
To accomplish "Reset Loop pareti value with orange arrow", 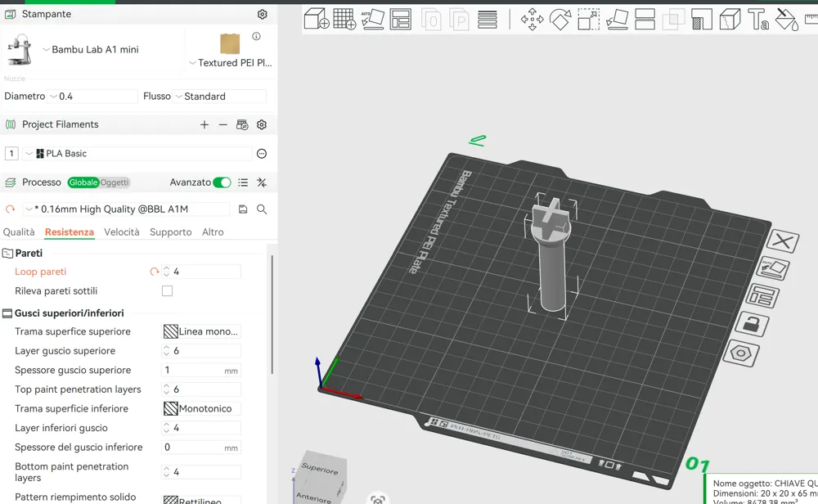I will click(155, 272).
